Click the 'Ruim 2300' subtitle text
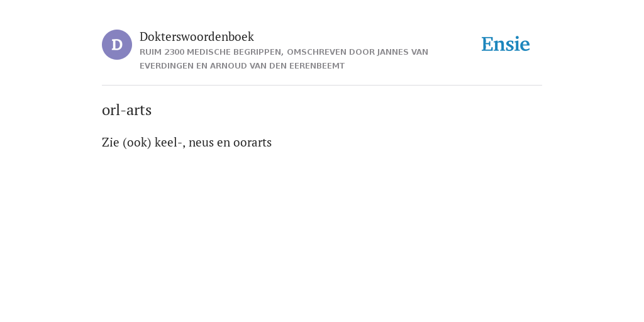644x322 pixels. [x=162, y=52]
